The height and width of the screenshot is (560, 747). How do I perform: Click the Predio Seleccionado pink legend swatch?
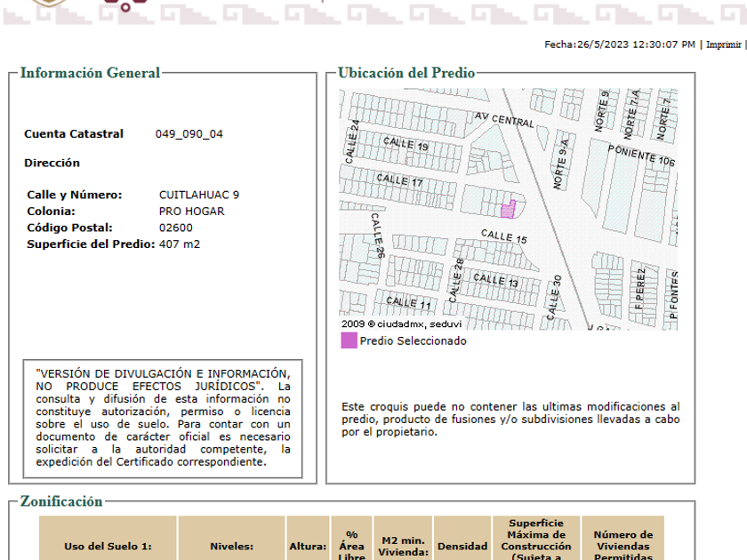point(349,341)
